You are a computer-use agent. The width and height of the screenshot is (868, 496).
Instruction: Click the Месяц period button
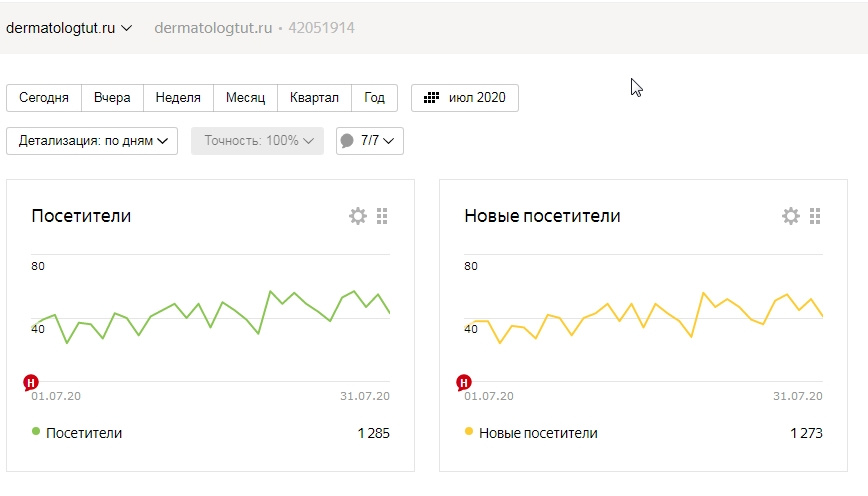245,98
